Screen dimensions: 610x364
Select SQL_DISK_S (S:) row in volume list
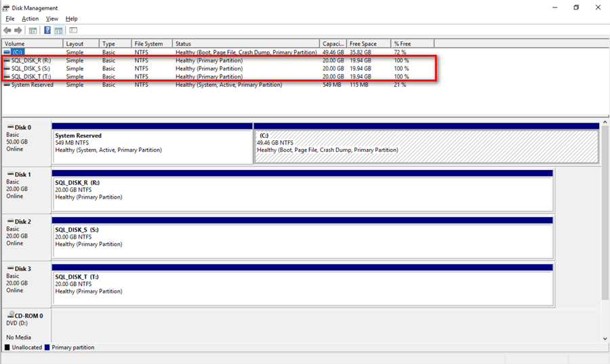coord(31,68)
